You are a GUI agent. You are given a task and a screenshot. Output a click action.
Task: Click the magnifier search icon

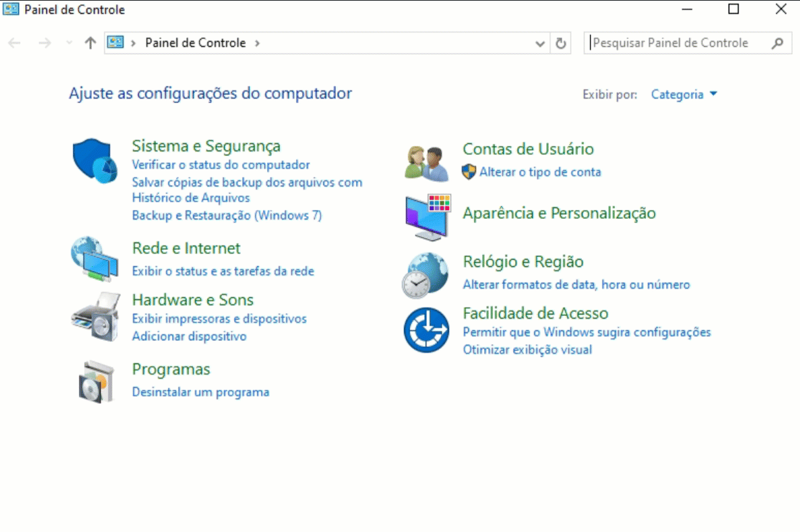[x=778, y=43]
